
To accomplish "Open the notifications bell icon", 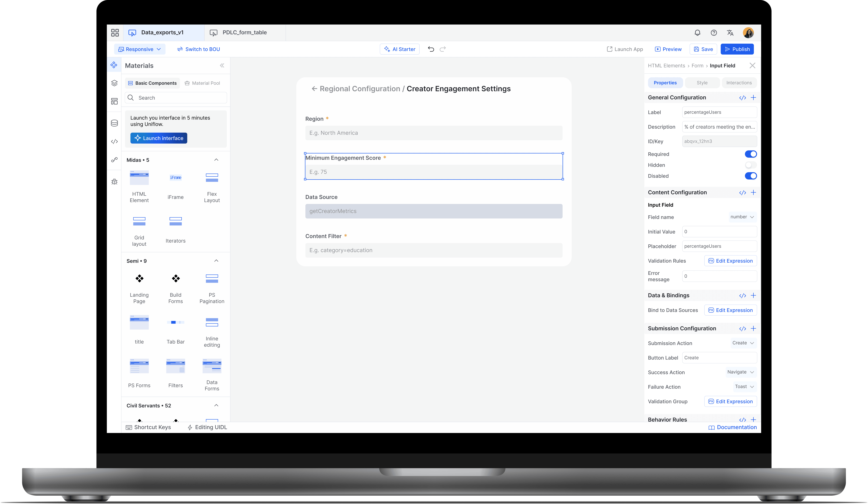I will (x=697, y=33).
